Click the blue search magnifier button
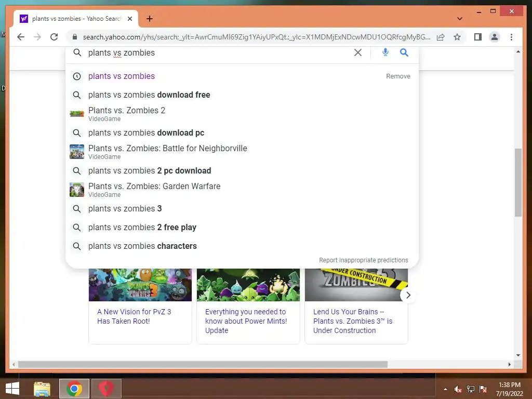The width and height of the screenshot is (532, 399). click(x=404, y=52)
